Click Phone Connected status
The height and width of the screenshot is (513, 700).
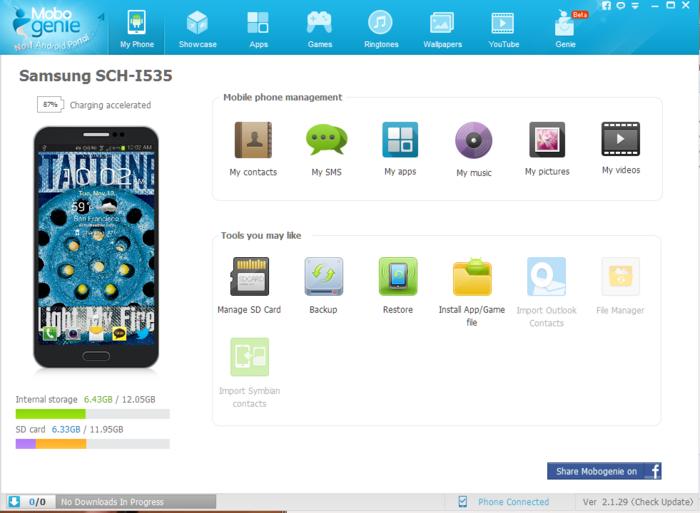[x=513, y=502]
